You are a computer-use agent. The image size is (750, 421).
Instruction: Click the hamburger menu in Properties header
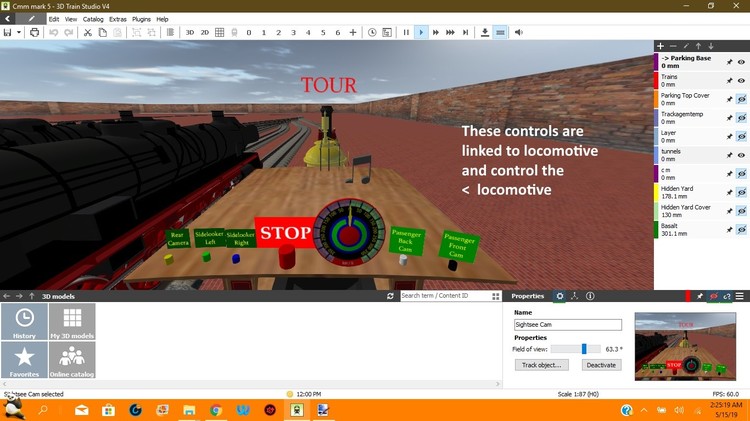[740, 296]
